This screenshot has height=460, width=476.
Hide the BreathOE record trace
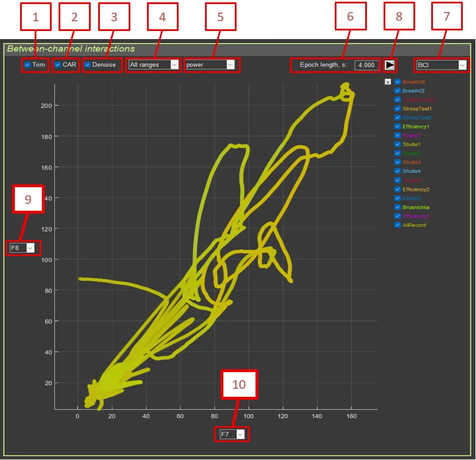click(397, 82)
